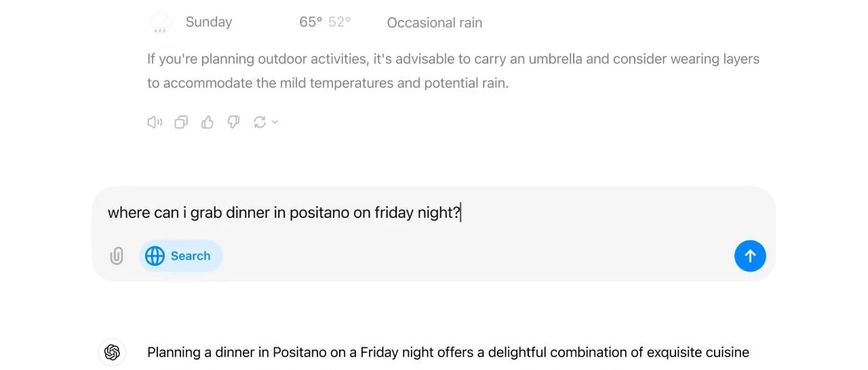Send the message with the blue arrow button

[x=750, y=256]
